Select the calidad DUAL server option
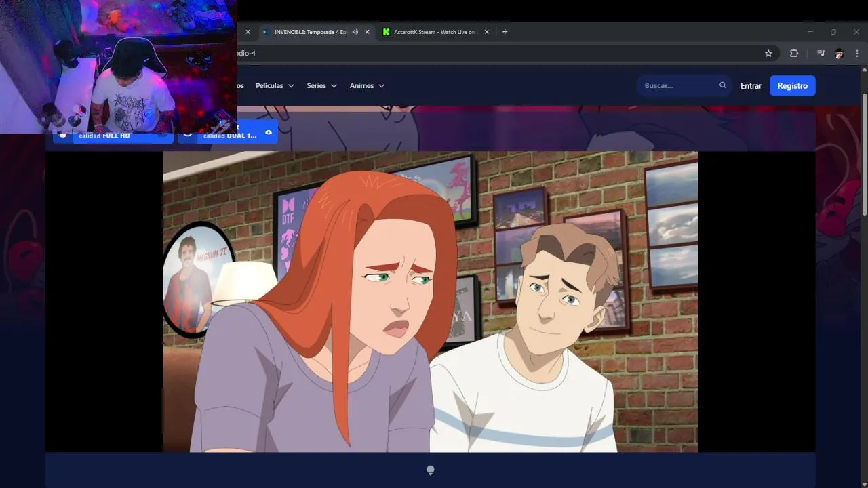868x488 pixels. pos(228,134)
